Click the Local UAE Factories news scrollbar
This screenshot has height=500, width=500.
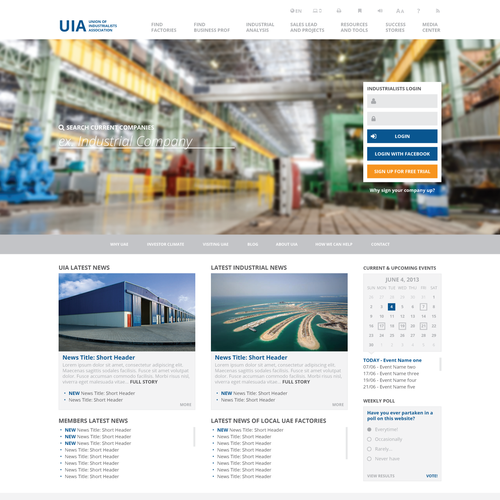tap(346, 443)
